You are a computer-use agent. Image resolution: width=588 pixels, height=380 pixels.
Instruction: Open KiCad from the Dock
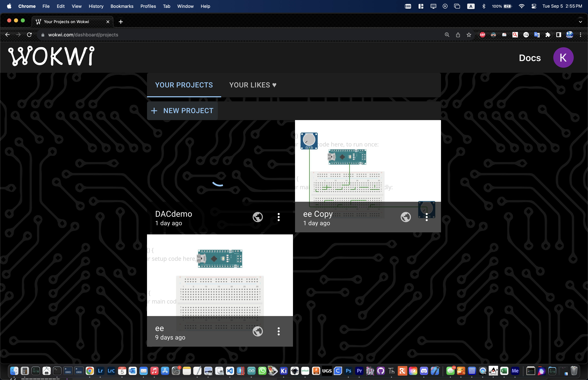coord(283,371)
